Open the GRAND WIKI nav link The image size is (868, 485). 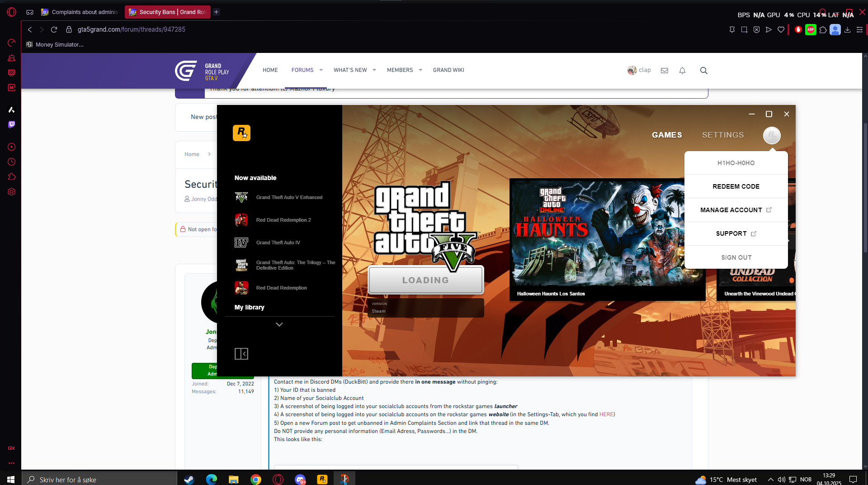pyautogui.click(x=448, y=70)
